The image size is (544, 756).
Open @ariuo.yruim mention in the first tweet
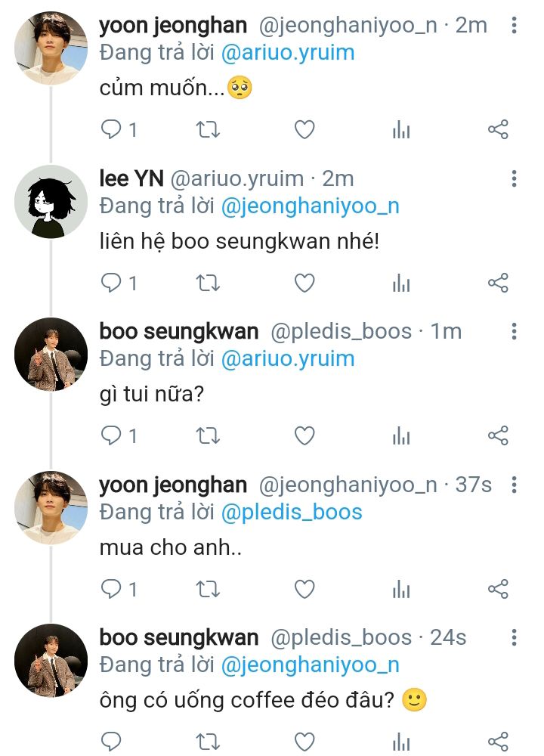pos(287,52)
